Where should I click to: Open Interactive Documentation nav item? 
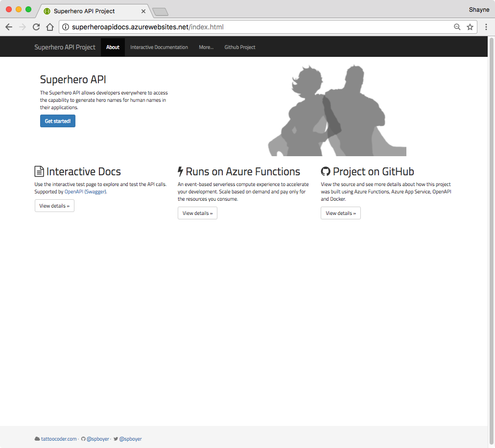click(159, 47)
